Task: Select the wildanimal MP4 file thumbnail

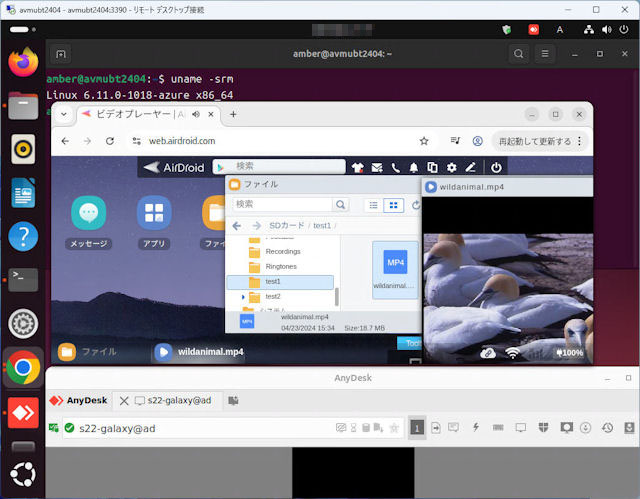Action: pos(395,270)
